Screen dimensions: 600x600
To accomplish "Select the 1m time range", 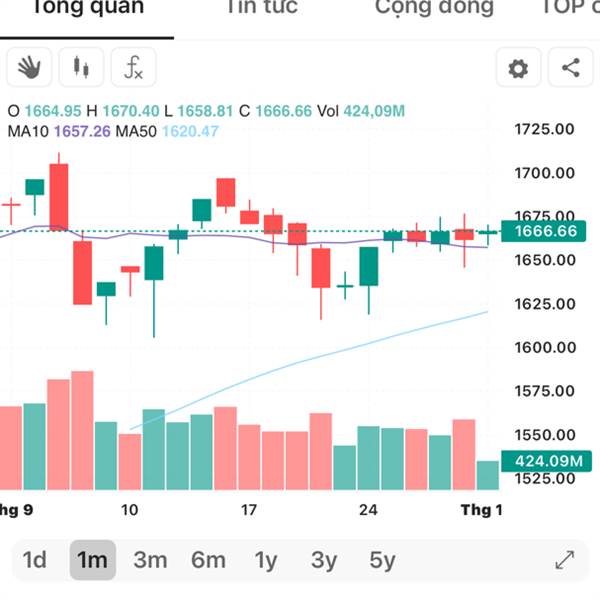I will point(92,560).
